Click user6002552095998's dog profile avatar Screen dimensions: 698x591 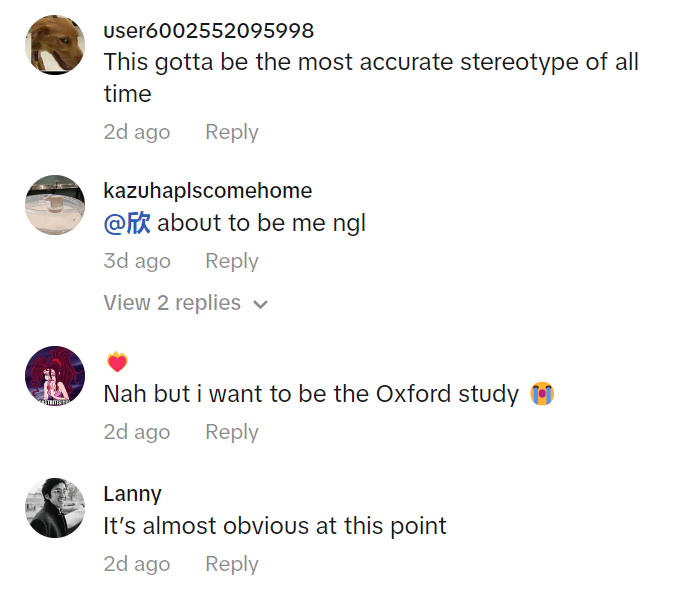point(54,45)
